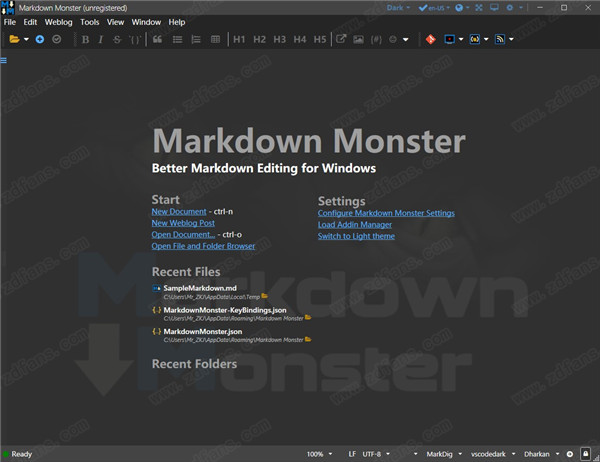Click Switch to Light theme link
The image size is (600, 462).
coord(356,236)
